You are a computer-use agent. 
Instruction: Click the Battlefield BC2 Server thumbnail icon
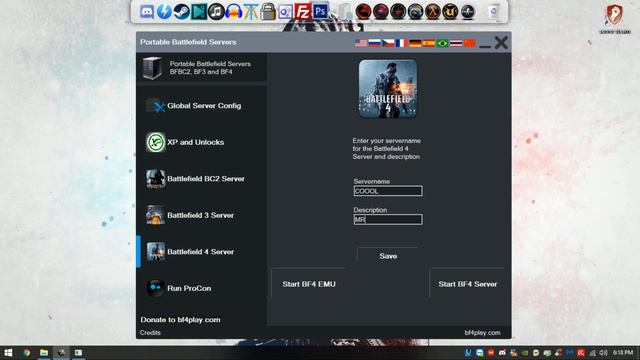156,179
